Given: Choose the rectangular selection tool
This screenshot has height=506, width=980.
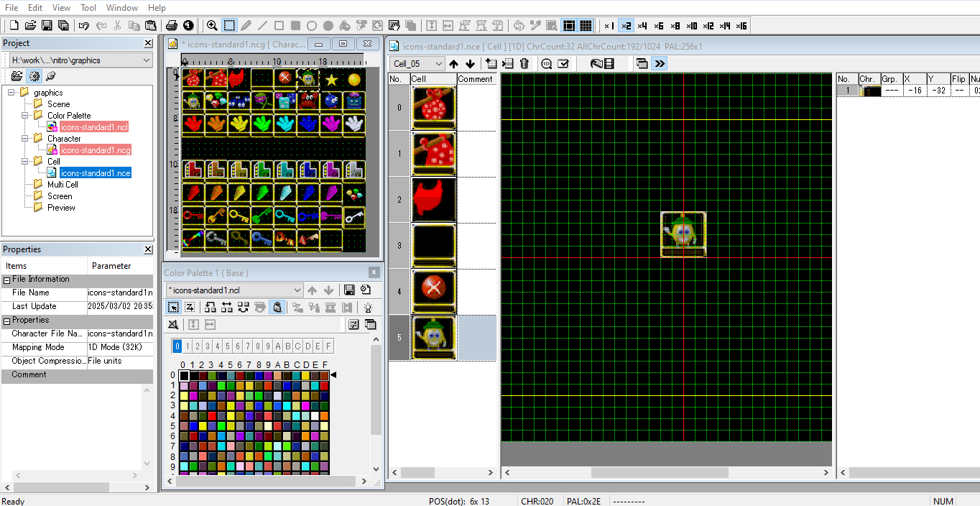Looking at the screenshot, I should tap(229, 26).
